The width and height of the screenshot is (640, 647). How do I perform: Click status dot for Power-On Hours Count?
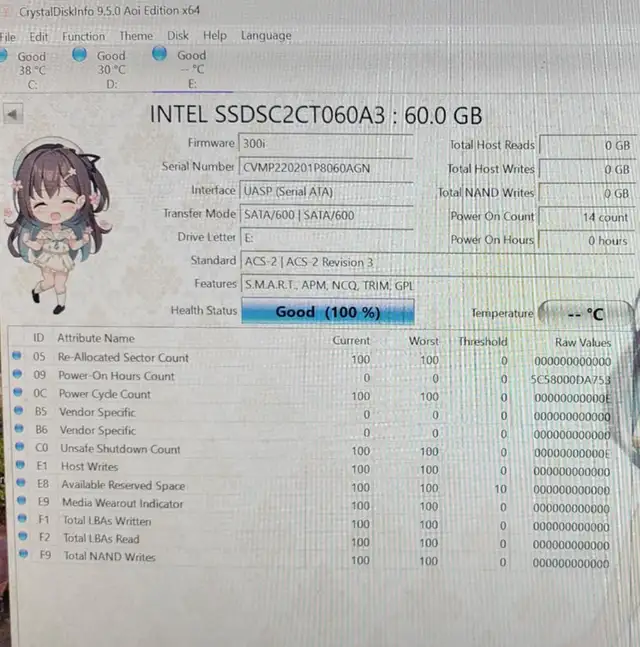pyautogui.click(x=17, y=373)
